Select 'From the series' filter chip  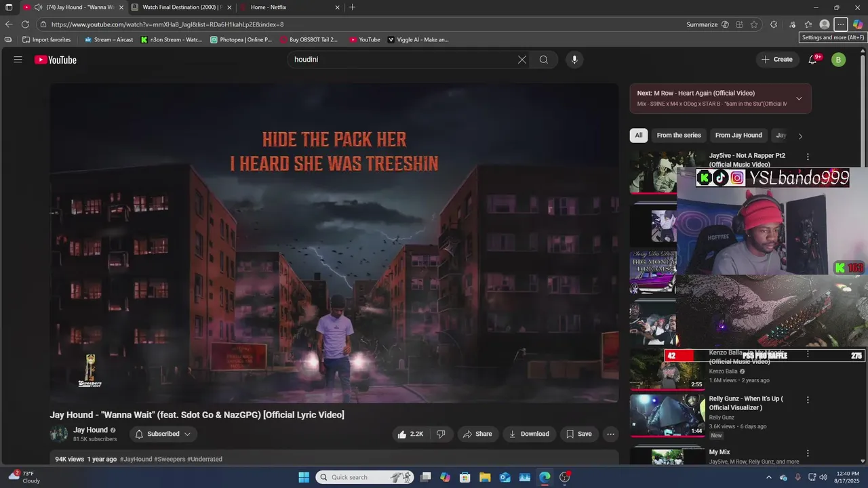coord(679,136)
